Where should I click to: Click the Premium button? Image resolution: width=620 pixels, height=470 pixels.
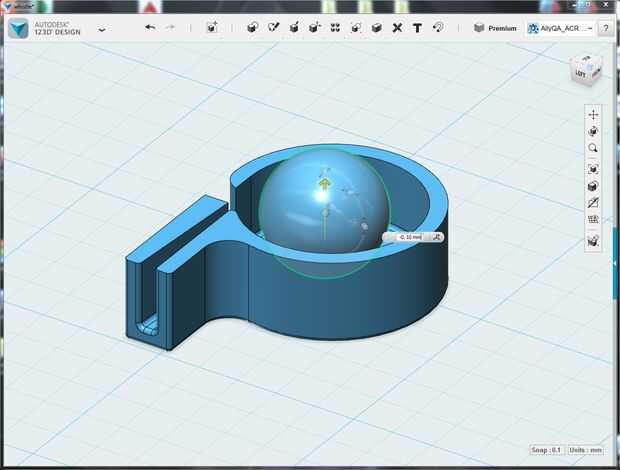coord(495,28)
